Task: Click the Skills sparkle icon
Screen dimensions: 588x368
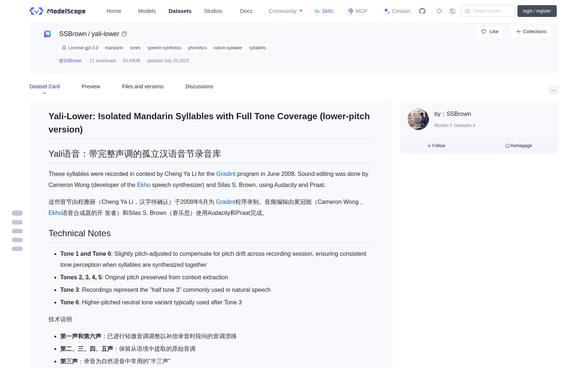Action: (317, 11)
